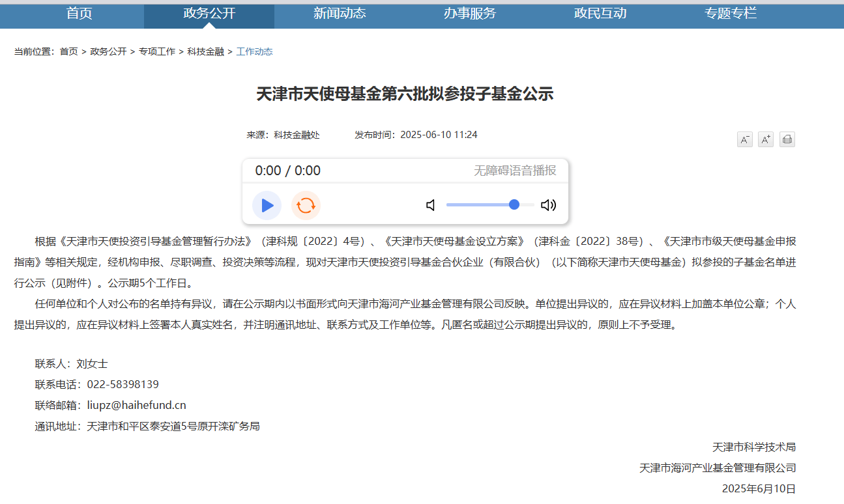Decrease the article font size (A-)

pyautogui.click(x=744, y=139)
